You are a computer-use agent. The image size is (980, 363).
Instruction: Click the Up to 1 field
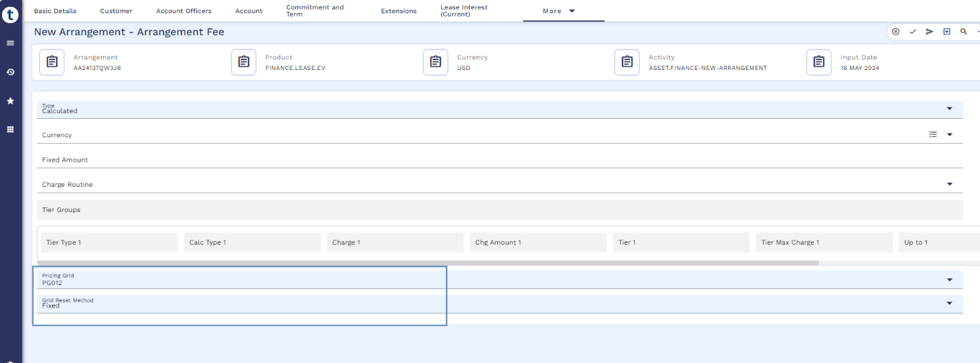939,242
